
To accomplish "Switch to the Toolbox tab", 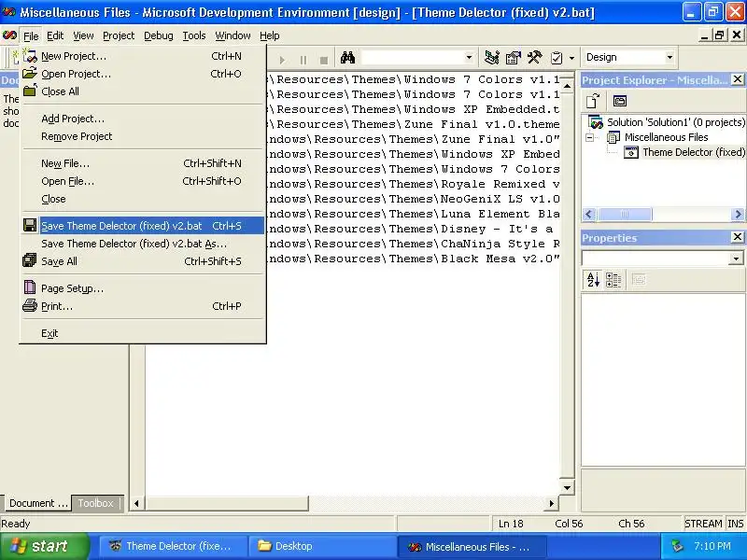I will 96,503.
